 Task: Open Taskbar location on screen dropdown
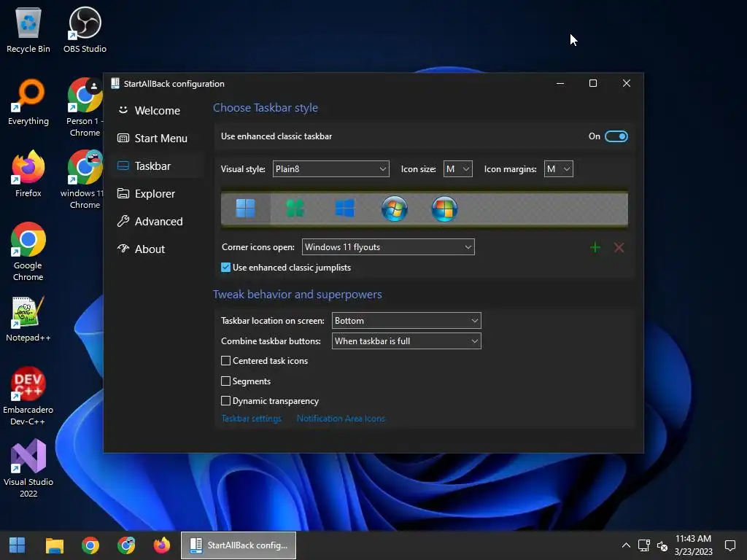click(406, 321)
